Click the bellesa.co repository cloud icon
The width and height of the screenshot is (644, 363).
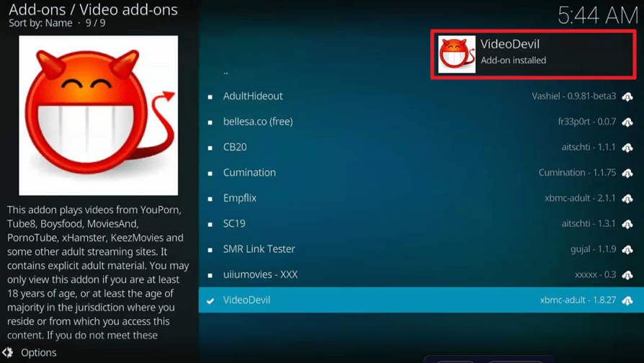coord(627,122)
